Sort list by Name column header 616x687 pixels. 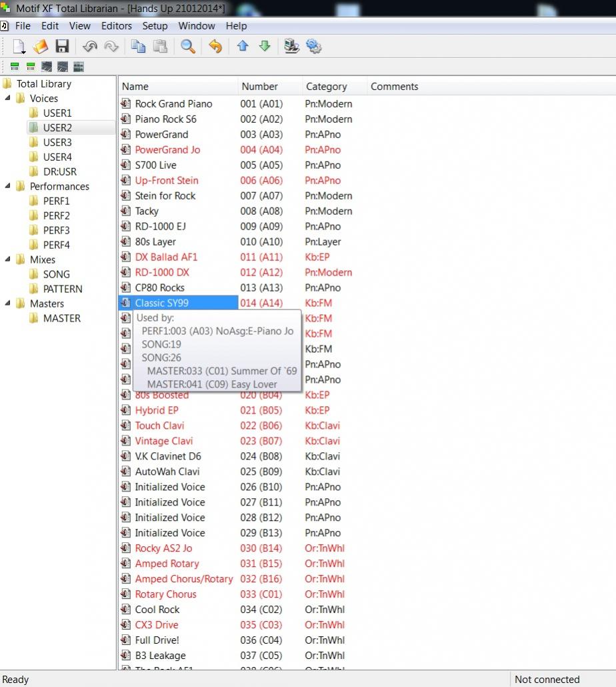(x=178, y=86)
